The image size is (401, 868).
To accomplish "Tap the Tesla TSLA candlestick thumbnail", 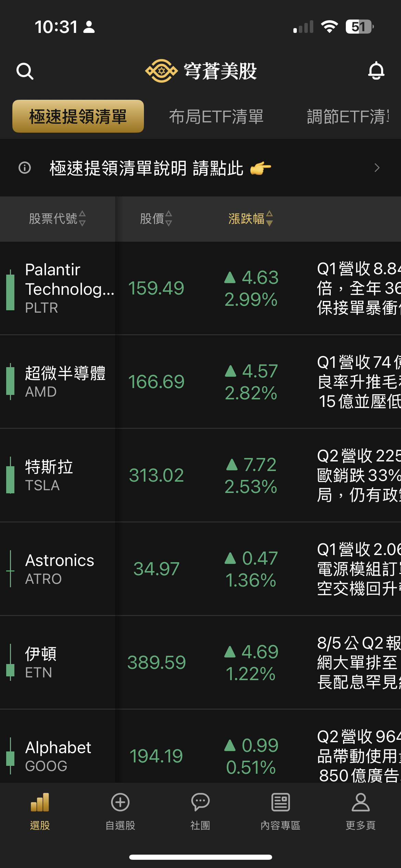I will click(x=11, y=475).
